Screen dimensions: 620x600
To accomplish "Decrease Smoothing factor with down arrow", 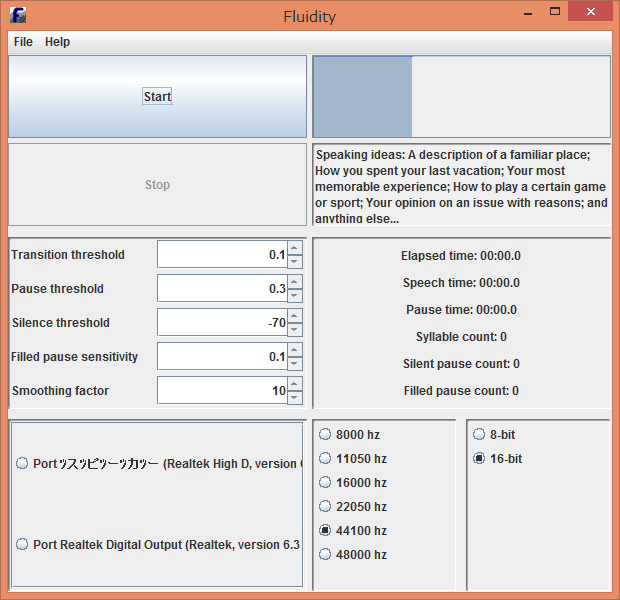I will coord(295,397).
